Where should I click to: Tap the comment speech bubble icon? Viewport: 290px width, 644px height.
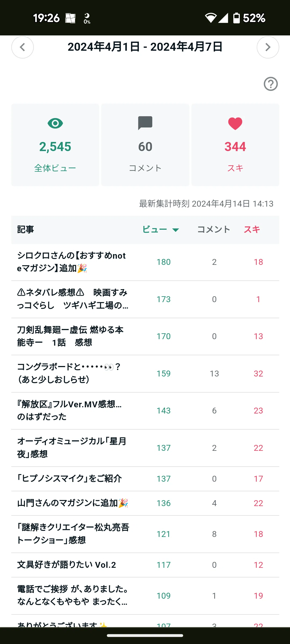point(145,123)
